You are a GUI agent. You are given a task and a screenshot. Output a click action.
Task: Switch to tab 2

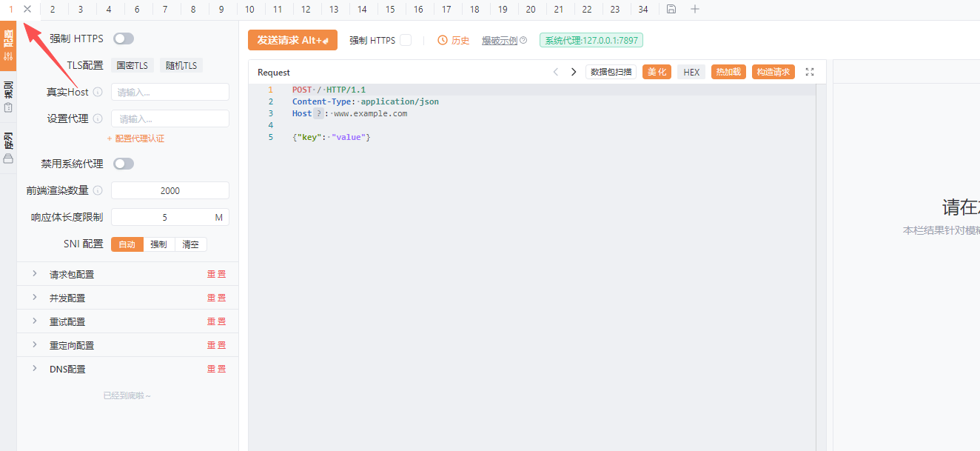point(53,9)
